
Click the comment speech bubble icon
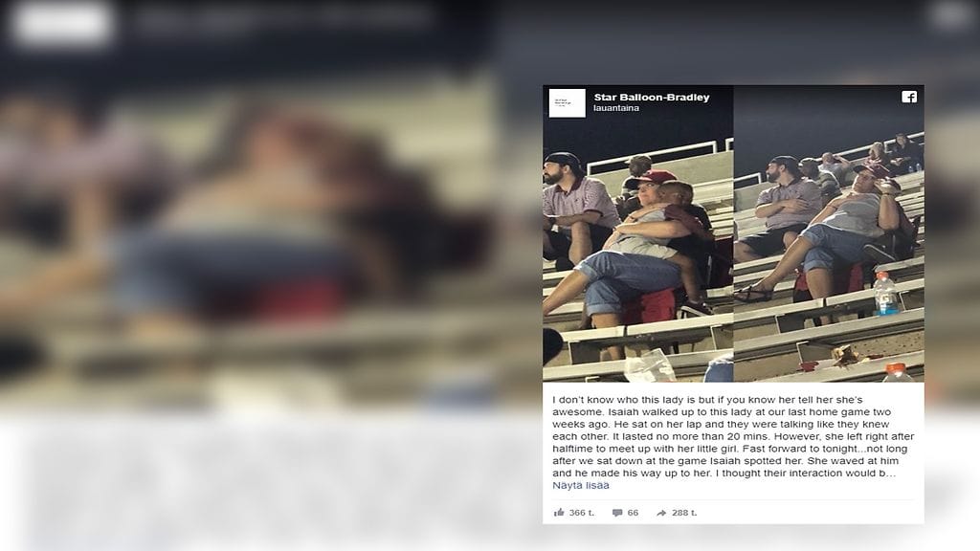tap(617, 513)
